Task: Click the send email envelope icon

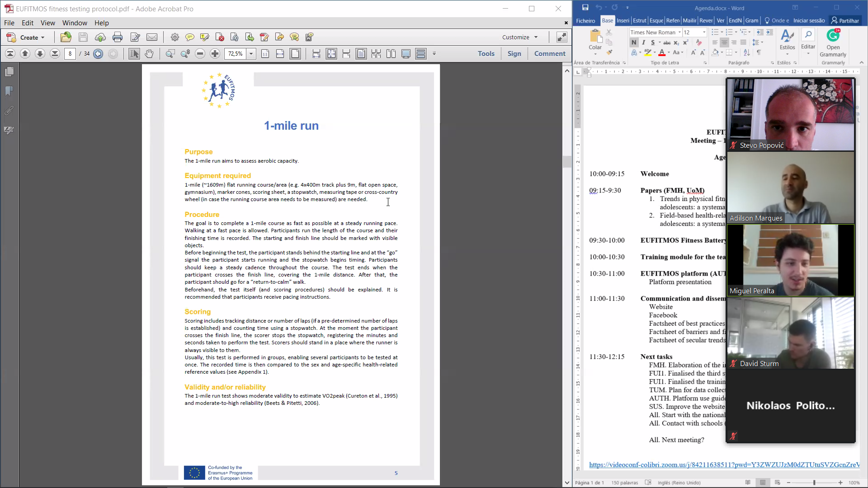Action: pos(152,37)
